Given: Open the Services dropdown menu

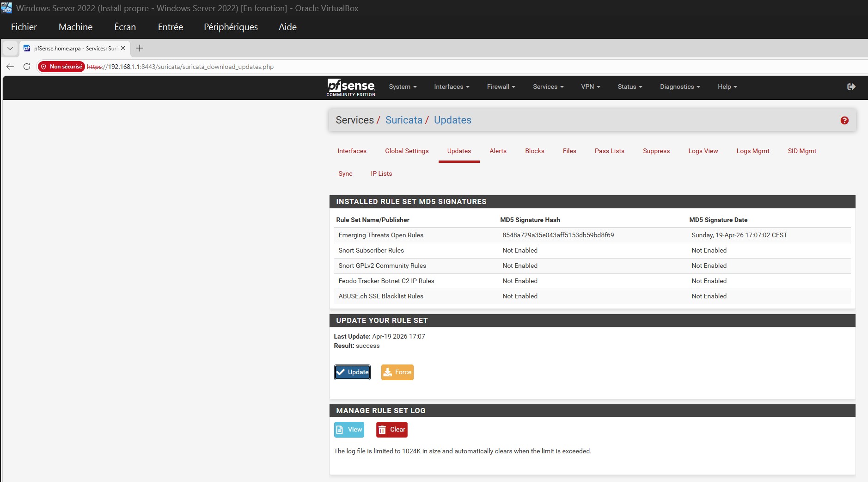Looking at the screenshot, I should 548,87.
